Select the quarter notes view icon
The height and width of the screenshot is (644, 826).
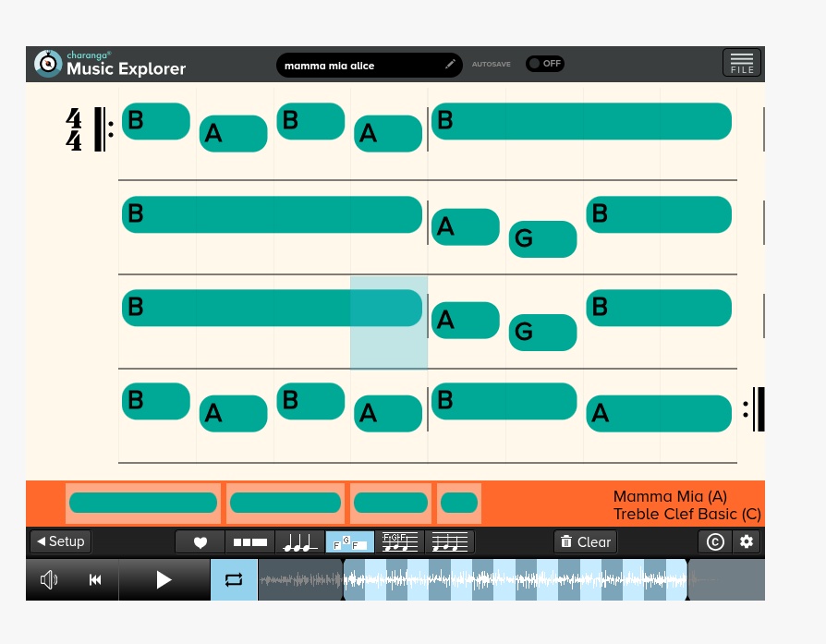click(x=300, y=542)
